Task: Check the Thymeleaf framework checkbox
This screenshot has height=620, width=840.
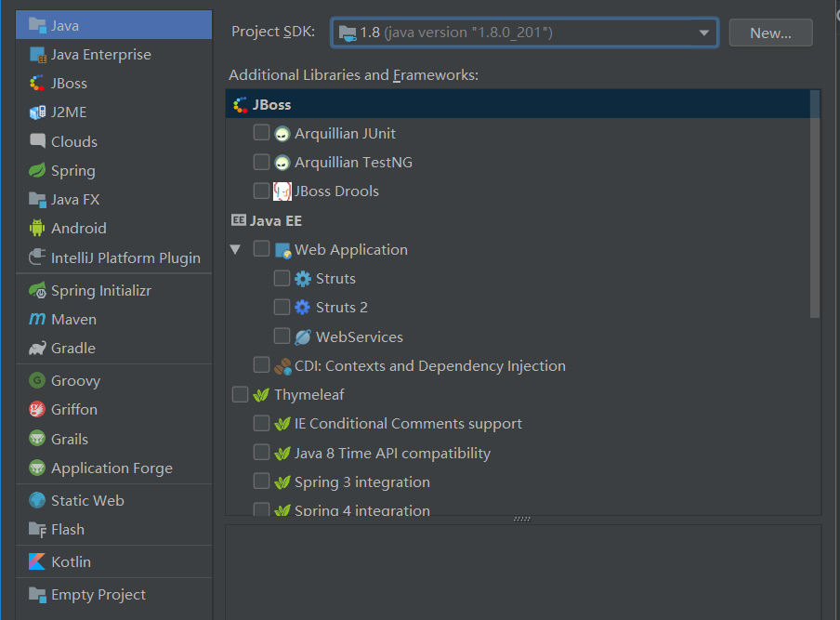Action: [x=240, y=394]
